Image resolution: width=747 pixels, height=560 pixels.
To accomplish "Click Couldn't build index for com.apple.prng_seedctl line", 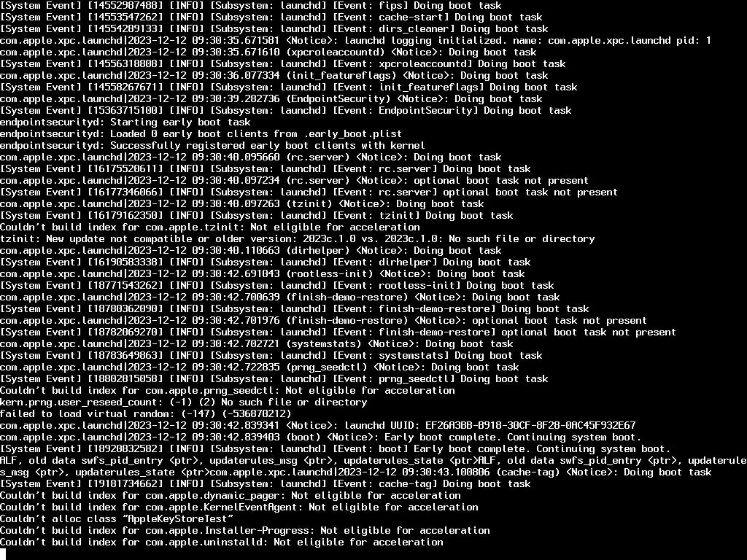I will pyautogui.click(x=228, y=391).
